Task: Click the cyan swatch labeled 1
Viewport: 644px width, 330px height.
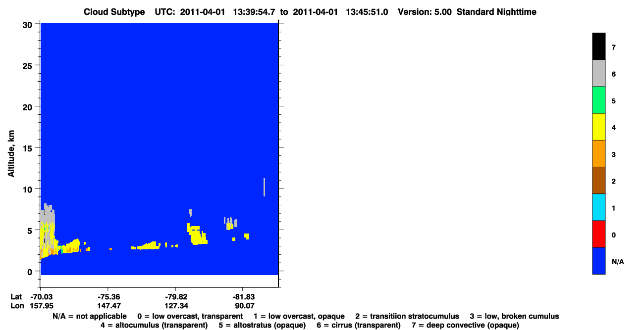Action: (598, 207)
